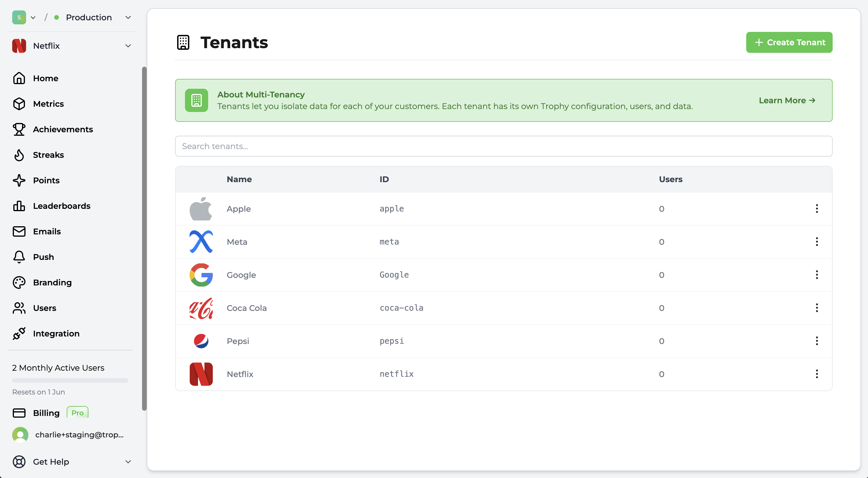Image resolution: width=868 pixels, height=478 pixels.
Task: Click the Name column header
Action: tap(239, 179)
